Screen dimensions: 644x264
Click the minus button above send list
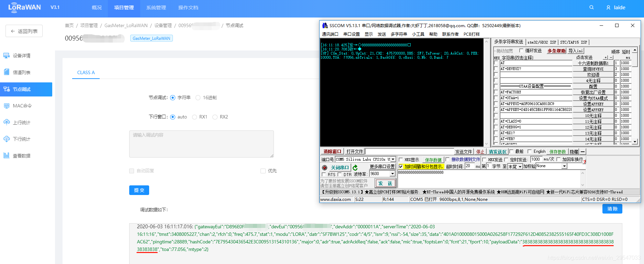point(611,57)
